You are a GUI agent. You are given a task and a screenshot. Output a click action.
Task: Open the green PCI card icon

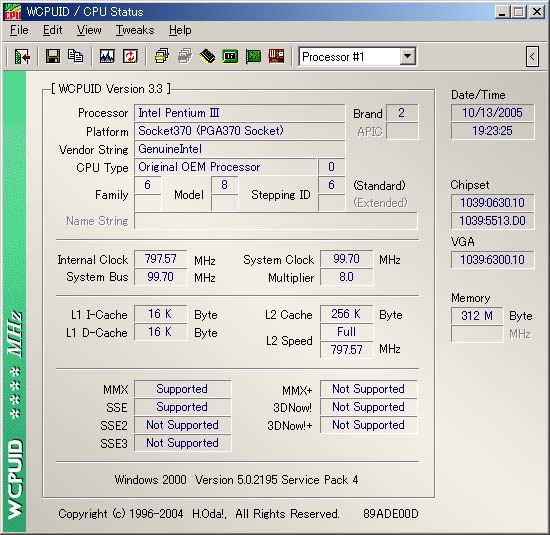(x=253, y=56)
